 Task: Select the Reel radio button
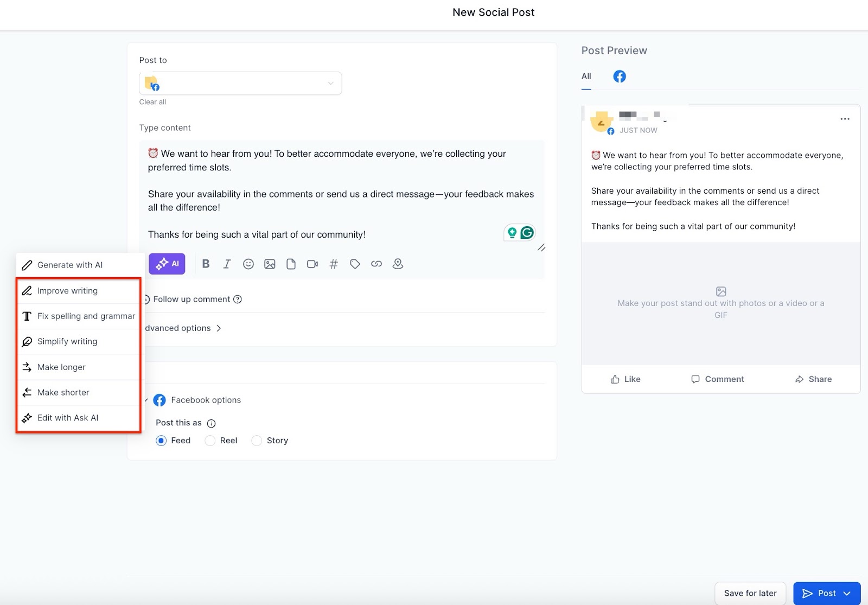click(210, 441)
